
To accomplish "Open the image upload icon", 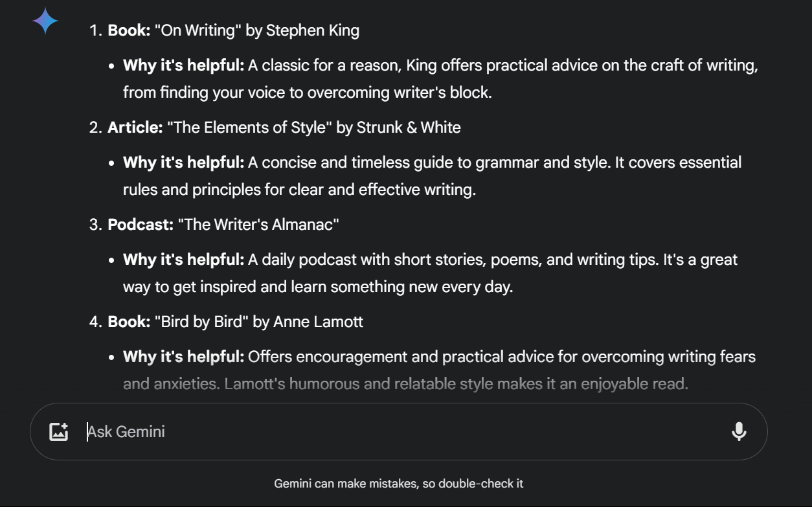I will tap(59, 432).
